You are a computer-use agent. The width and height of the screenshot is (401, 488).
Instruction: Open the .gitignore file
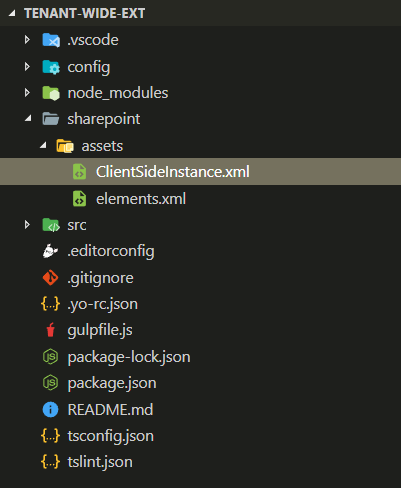[100, 278]
